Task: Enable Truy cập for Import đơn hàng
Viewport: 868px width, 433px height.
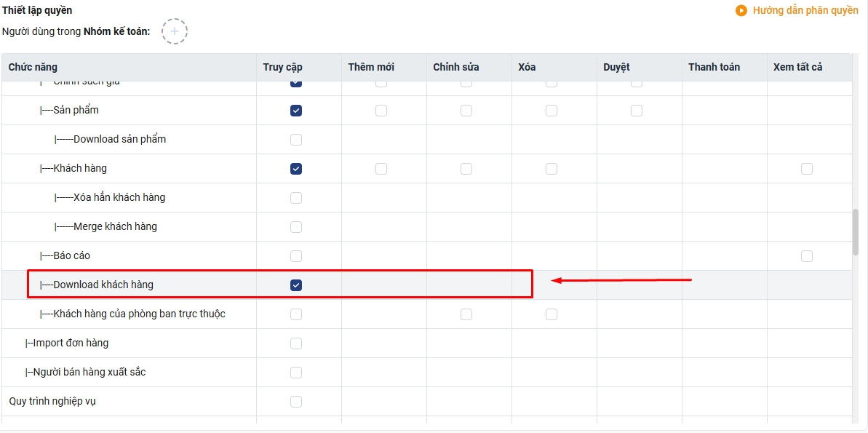Action: click(296, 343)
